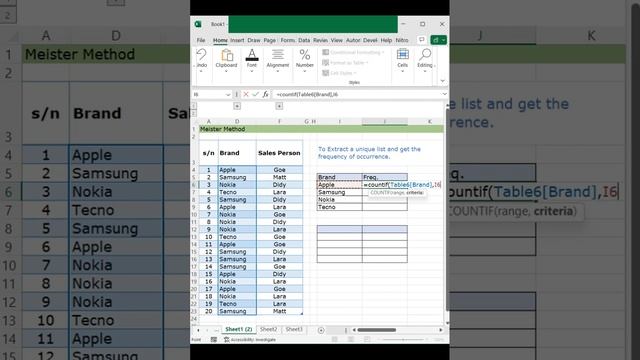Screen dimensions: 640x360
Task: Select the Nitro ribbon tab
Action: 402,40
